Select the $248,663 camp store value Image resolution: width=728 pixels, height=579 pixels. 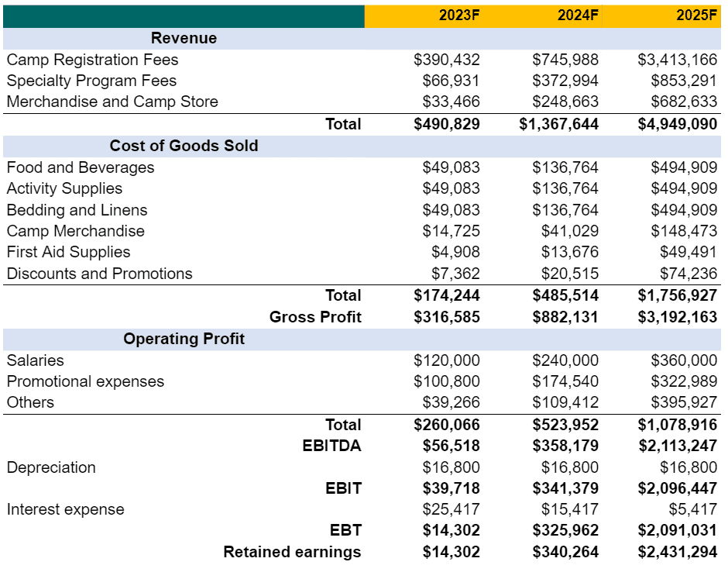565,102
